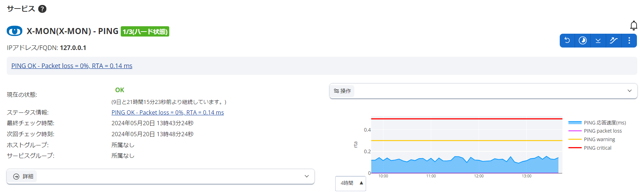This screenshot has height=194, width=644.
Task: Open the three-dot more options menu
Action: pos(629,40)
